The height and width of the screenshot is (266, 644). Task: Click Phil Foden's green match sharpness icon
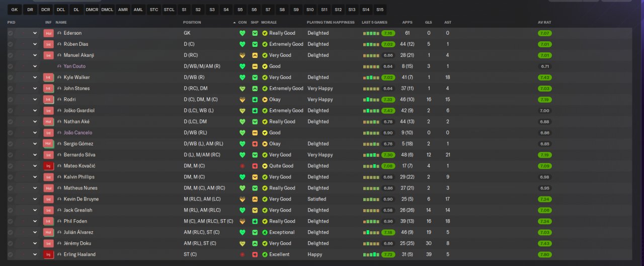[255, 222]
